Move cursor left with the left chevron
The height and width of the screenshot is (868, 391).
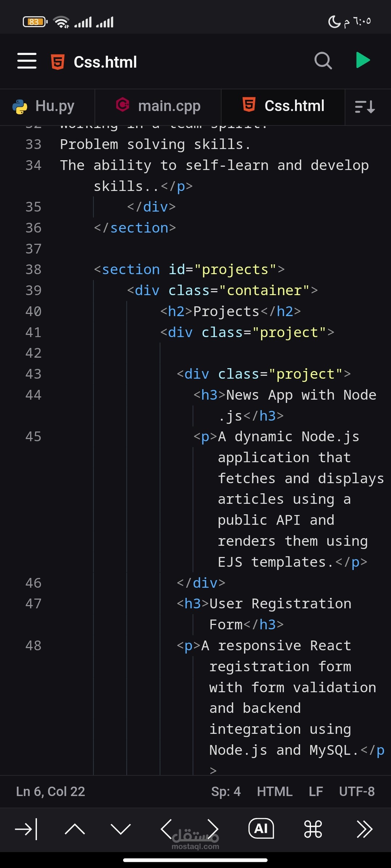point(166,829)
